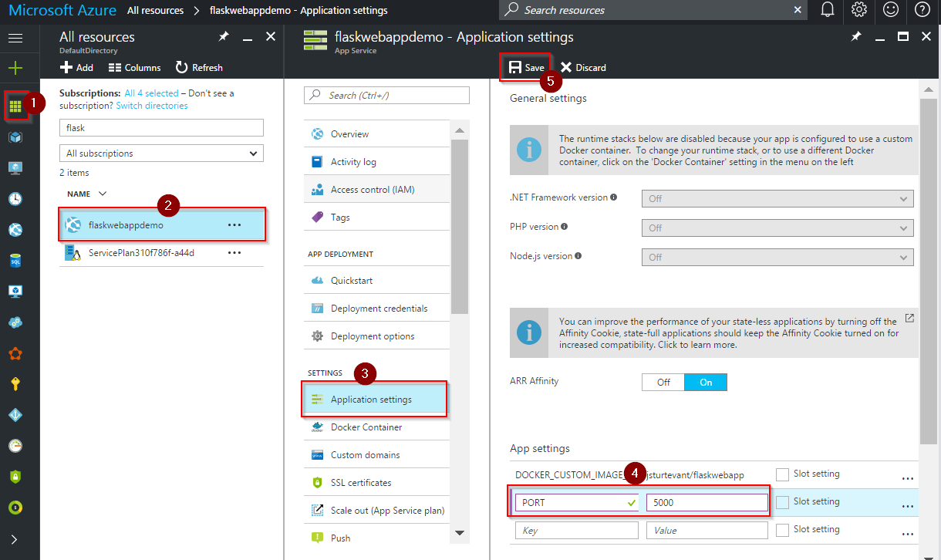The image size is (941, 560).
Task: Tick Slot setting checkbox for PORT row
Action: pyautogui.click(x=782, y=502)
